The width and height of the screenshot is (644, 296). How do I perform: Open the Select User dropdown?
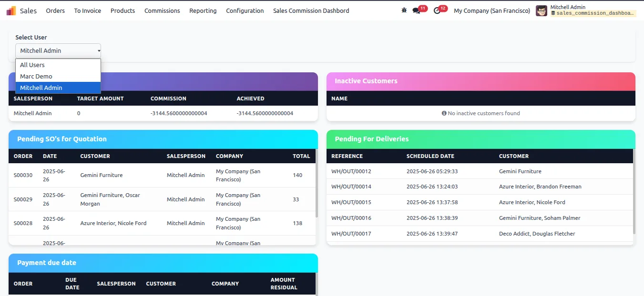tap(58, 50)
